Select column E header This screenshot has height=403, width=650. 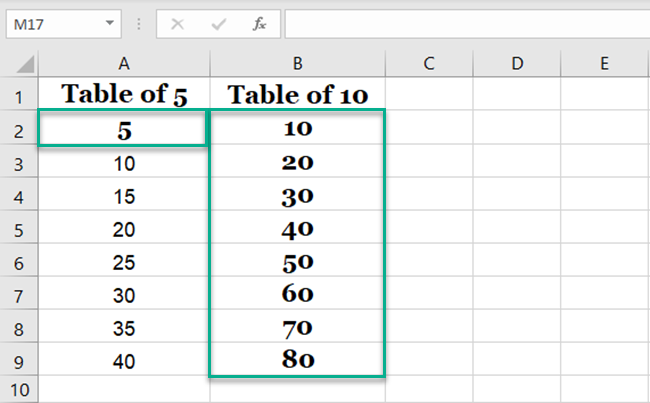tap(604, 63)
